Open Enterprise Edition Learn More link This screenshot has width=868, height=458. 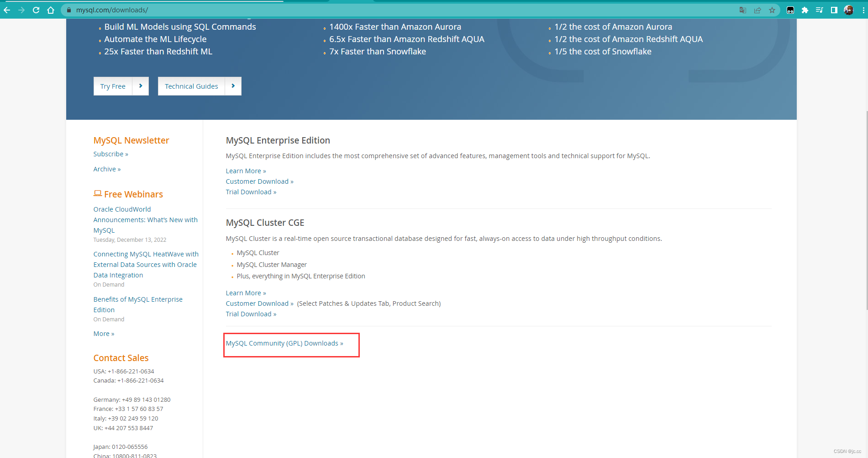(x=246, y=171)
